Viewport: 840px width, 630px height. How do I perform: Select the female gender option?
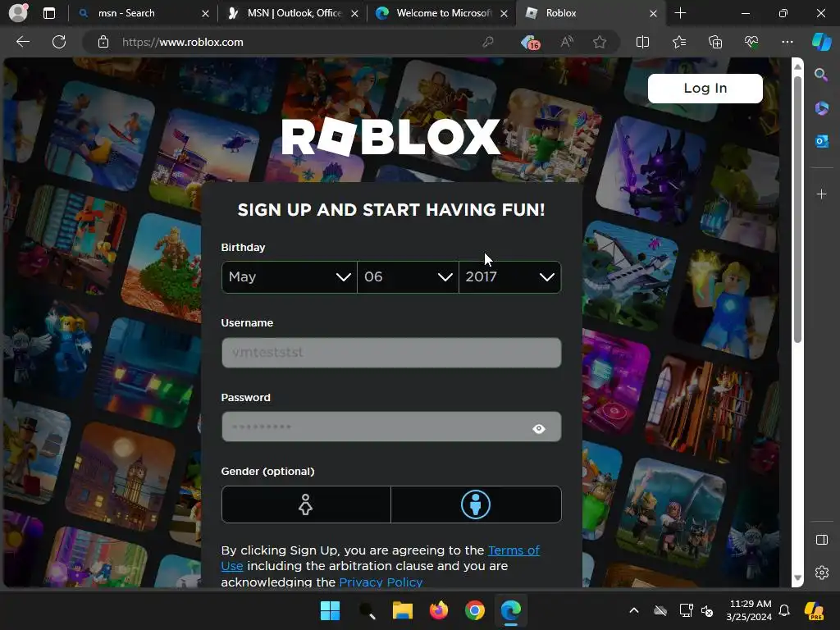(306, 504)
